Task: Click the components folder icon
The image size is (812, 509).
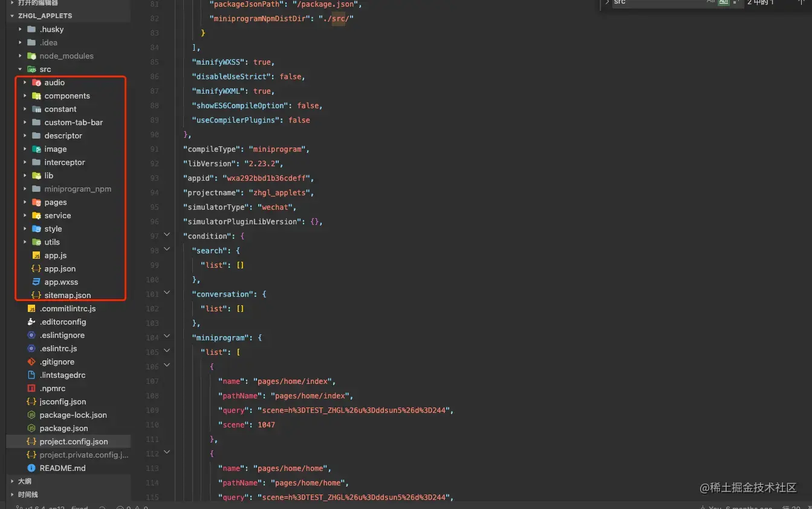Action: (x=36, y=96)
